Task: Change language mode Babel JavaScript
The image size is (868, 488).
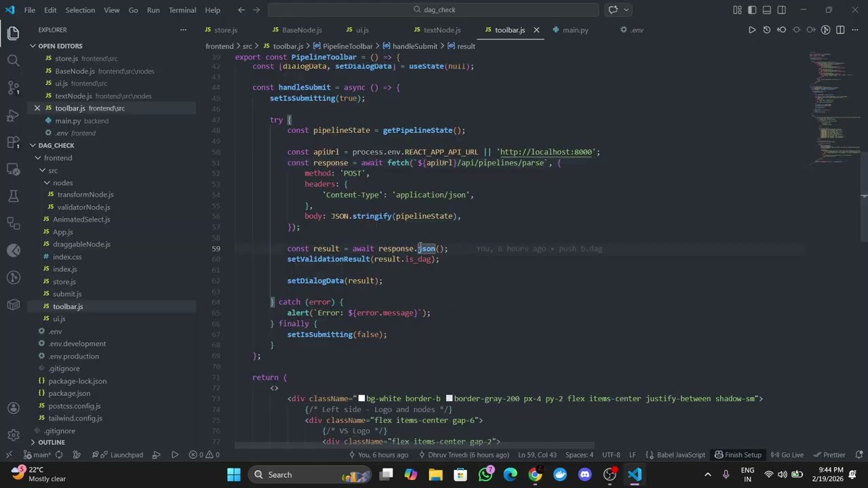Action: (x=681, y=455)
